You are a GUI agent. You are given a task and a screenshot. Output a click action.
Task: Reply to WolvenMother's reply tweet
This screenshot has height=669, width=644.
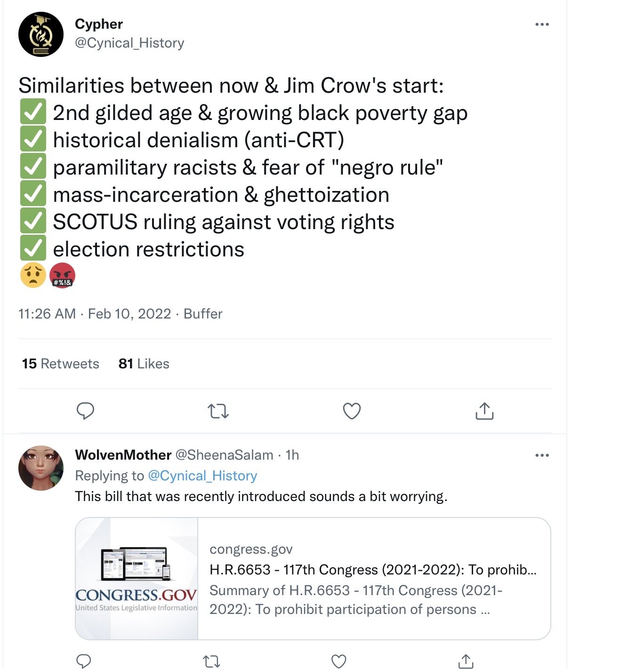tap(83, 661)
